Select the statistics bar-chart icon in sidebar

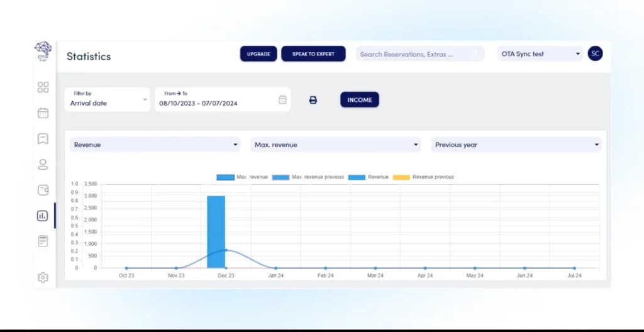point(43,216)
